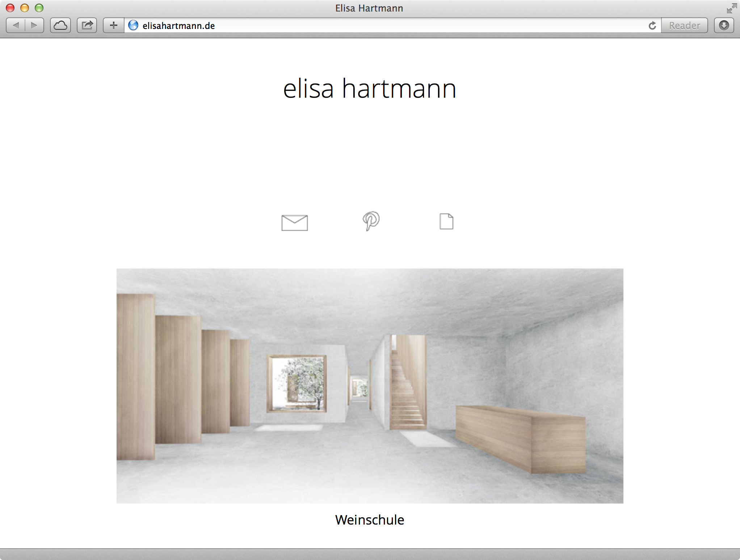Viewport: 740px width, 560px height.
Task: Enter fullscreen with the arrows icon
Action: (x=731, y=8)
